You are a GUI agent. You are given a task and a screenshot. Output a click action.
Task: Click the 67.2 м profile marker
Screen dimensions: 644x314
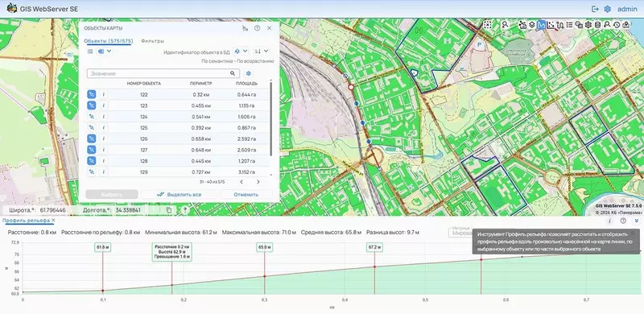click(x=374, y=247)
